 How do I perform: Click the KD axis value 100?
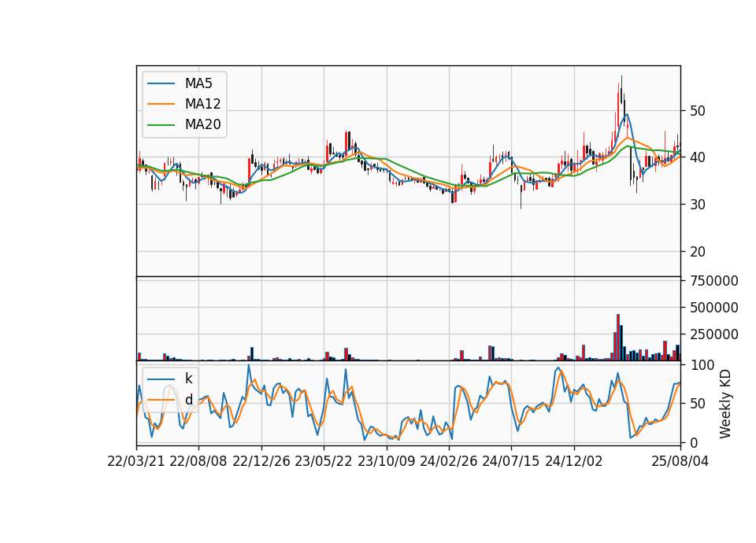tap(702, 365)
